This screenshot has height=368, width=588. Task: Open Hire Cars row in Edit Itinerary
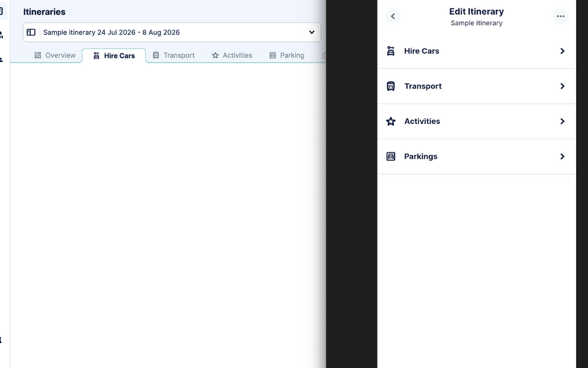476,51
